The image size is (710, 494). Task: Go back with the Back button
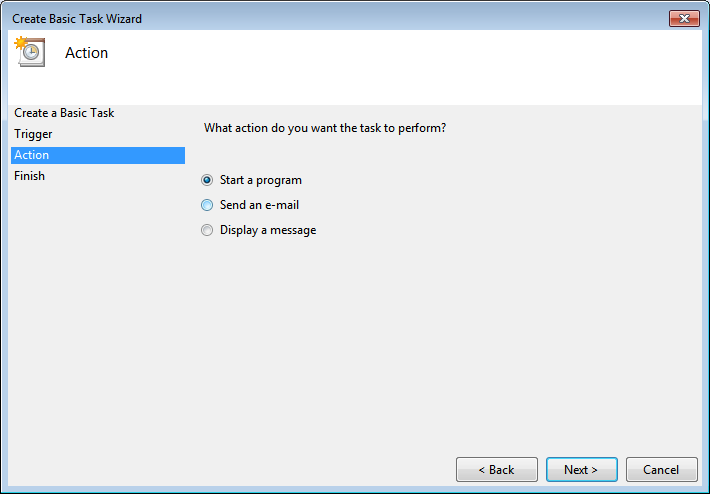[496, 470]
